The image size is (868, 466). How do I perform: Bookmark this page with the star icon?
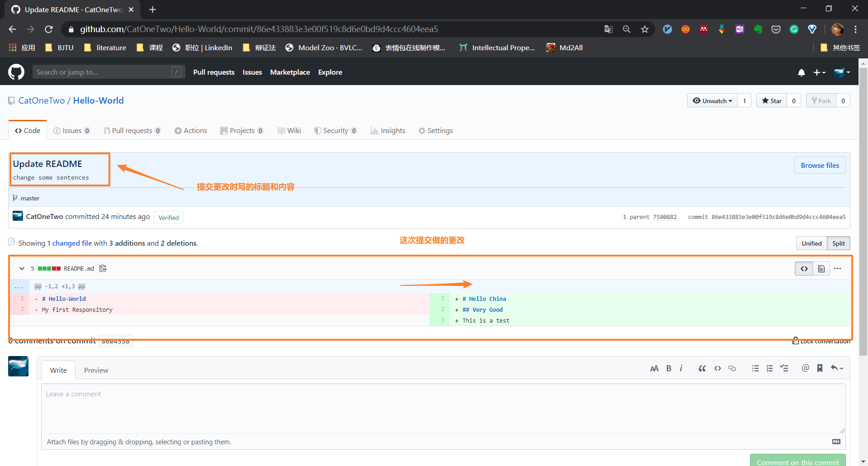tap(645, 29)
